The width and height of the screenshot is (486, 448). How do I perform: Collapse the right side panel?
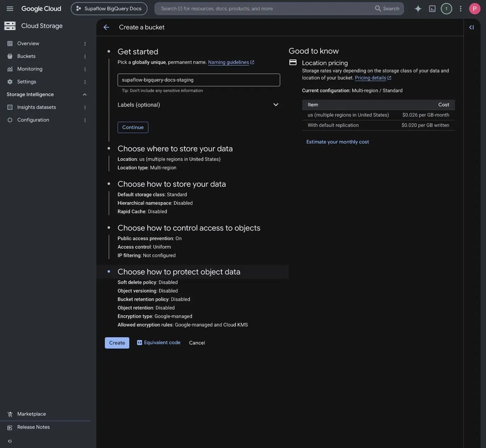tap(471, 27)
